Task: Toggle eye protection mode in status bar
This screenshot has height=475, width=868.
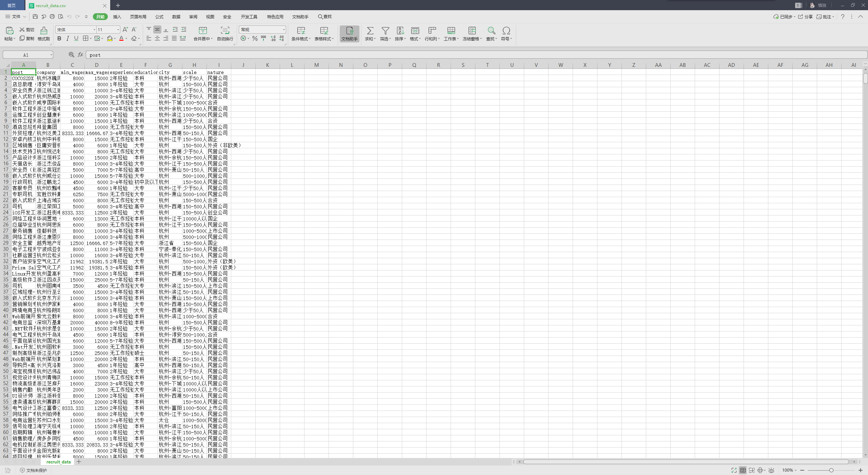Action: click(x=771, y=470)
